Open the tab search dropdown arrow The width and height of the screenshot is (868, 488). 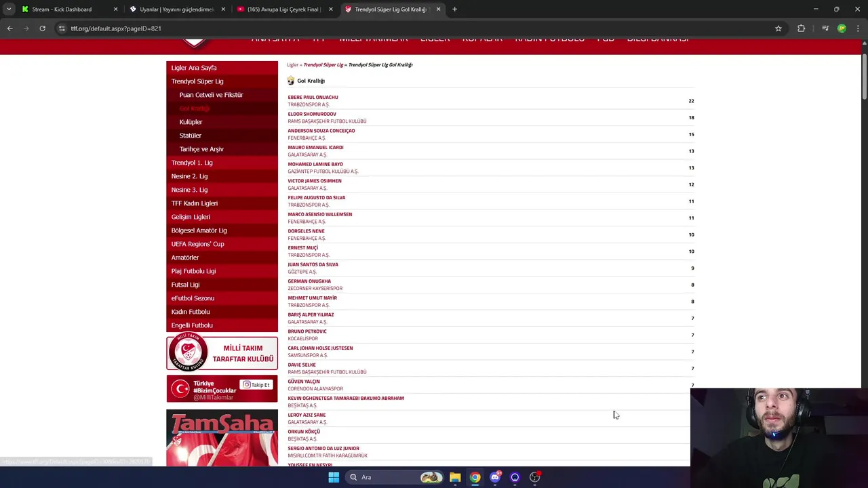[9, 9]
